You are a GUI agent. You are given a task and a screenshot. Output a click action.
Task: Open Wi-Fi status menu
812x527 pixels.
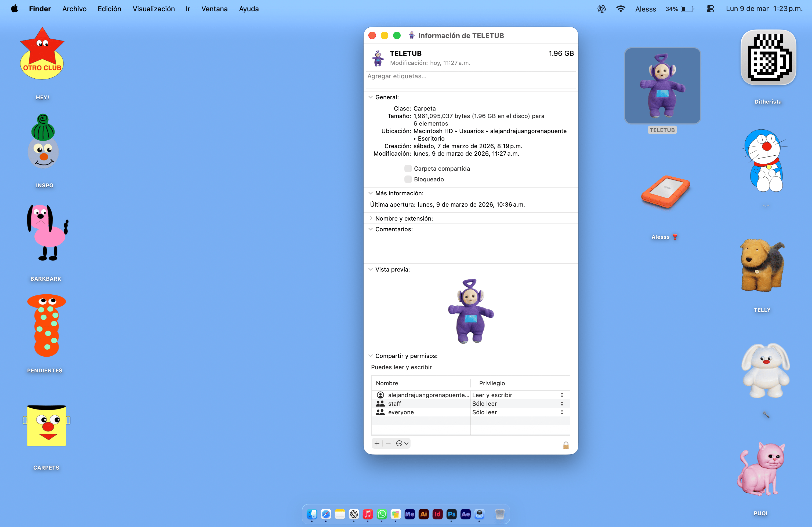pos(621,9)
